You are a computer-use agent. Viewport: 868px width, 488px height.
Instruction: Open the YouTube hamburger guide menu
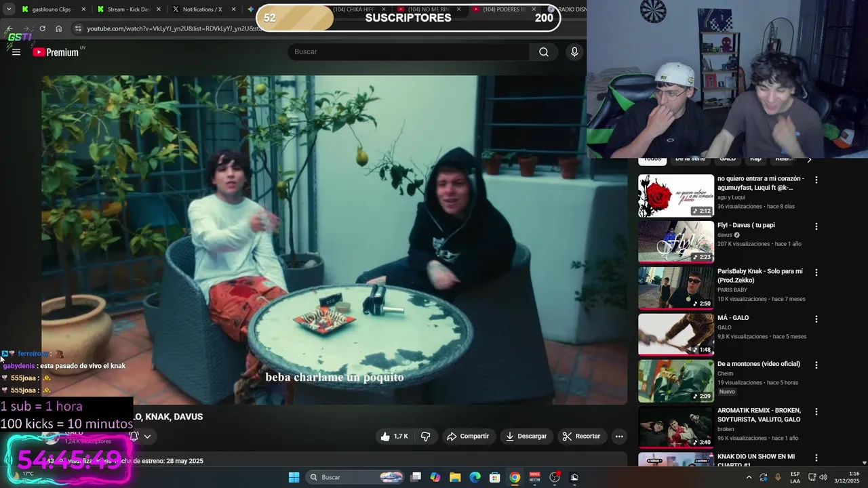[x=16, y=52]
